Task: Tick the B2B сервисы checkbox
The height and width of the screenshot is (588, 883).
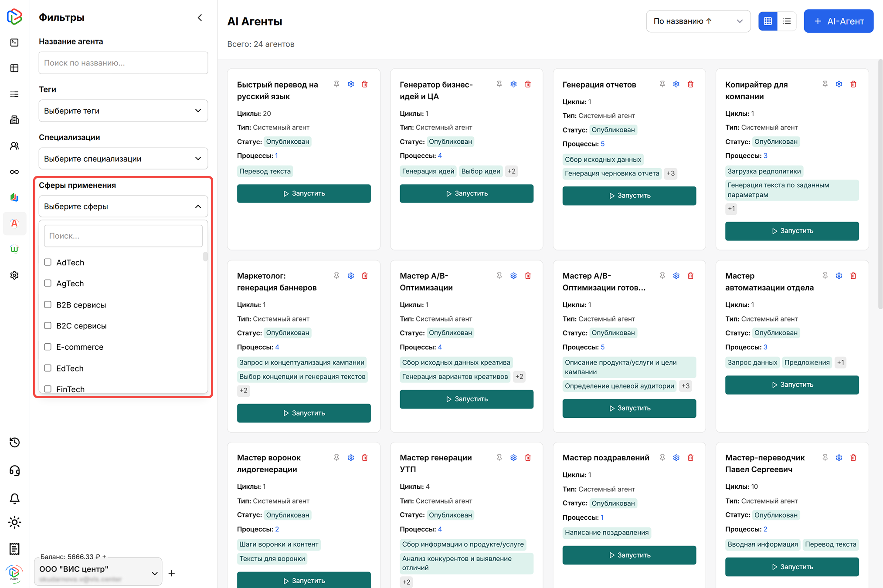Action: pyautogui.click(x=48, y=304)
